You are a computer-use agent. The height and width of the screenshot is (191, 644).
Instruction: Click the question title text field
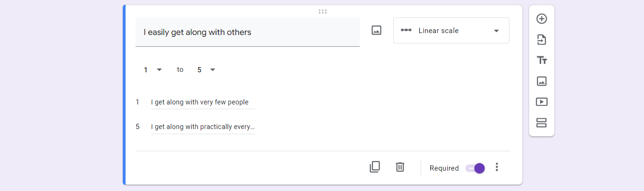(x=247, y=32)
